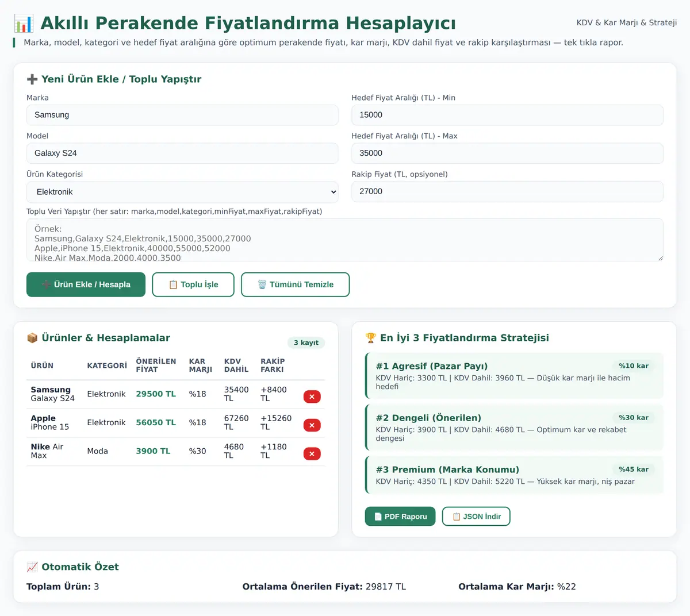Click the Ortalama Kar Marjı summary value
The height and width of the screenshot is (616, 690).
click(566, 587)
